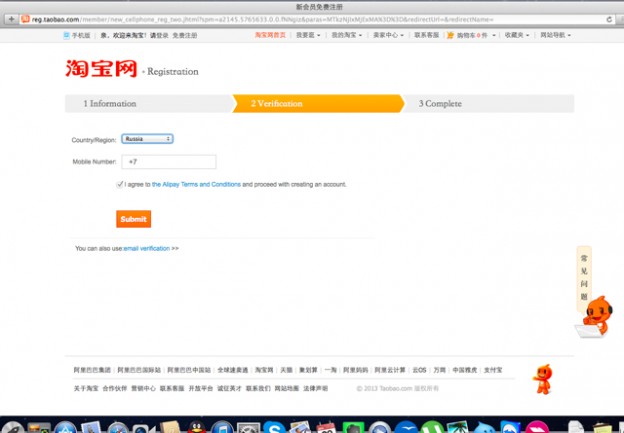
Task: Open 支付宝 footer link
Action: pyautogui.click(x=493, y=370)
